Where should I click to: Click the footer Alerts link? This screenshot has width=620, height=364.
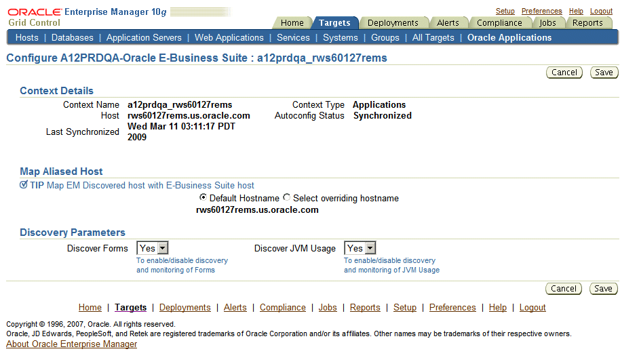(x=235, y=308)
